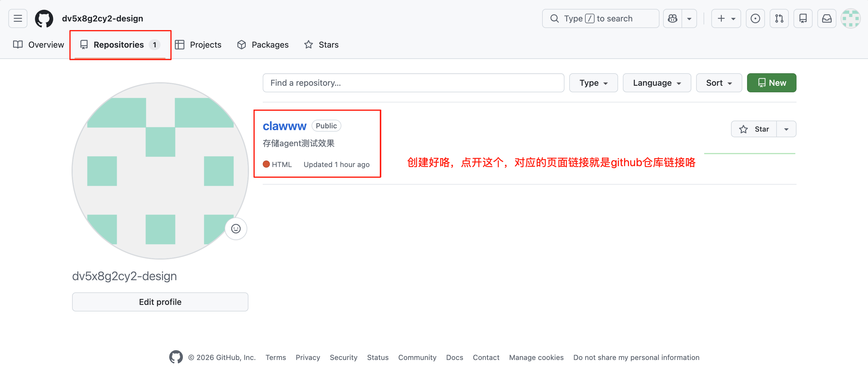Open repositories icon in header
This screenshot has height=371, width=868.
tap(803, 18)
